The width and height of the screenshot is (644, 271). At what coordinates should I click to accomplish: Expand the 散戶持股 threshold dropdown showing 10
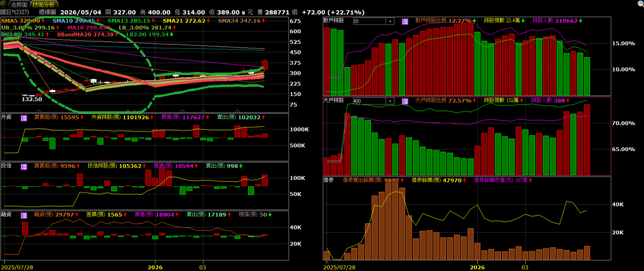click(390, 21)
